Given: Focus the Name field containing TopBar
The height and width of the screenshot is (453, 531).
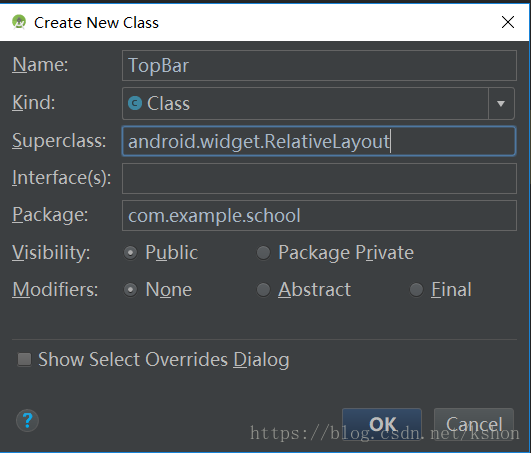Looking at the screenshot, I should [x=319, y=65].
